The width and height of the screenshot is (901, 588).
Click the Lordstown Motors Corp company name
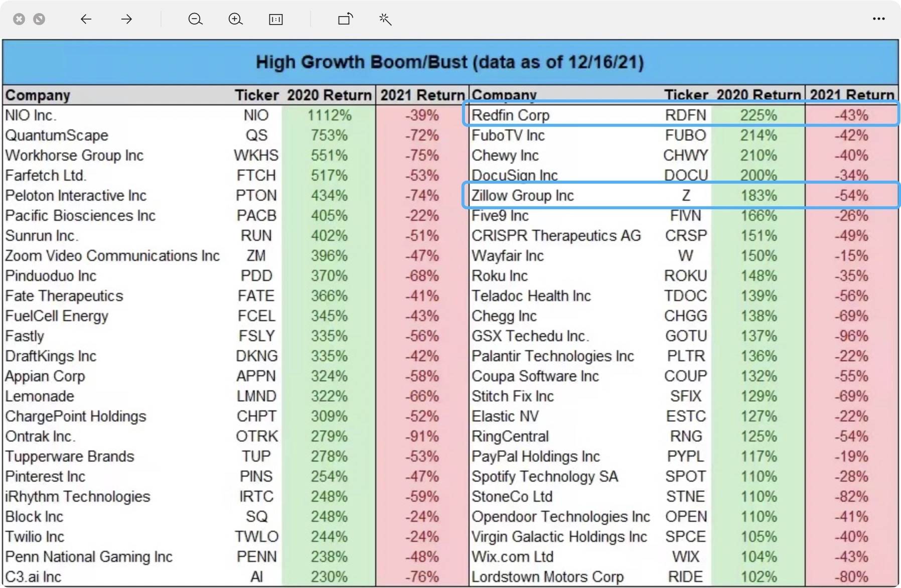[x=547, y=577]
